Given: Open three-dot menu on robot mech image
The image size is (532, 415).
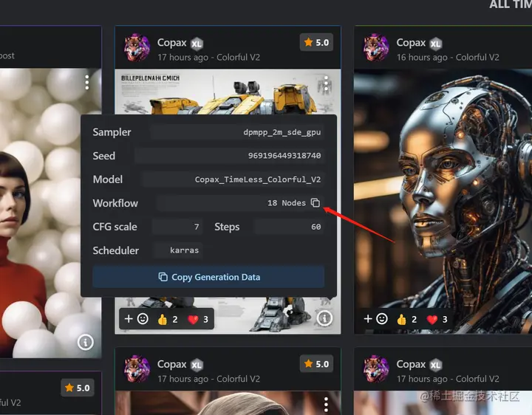Looking at the screenshot, I should 326,83.
